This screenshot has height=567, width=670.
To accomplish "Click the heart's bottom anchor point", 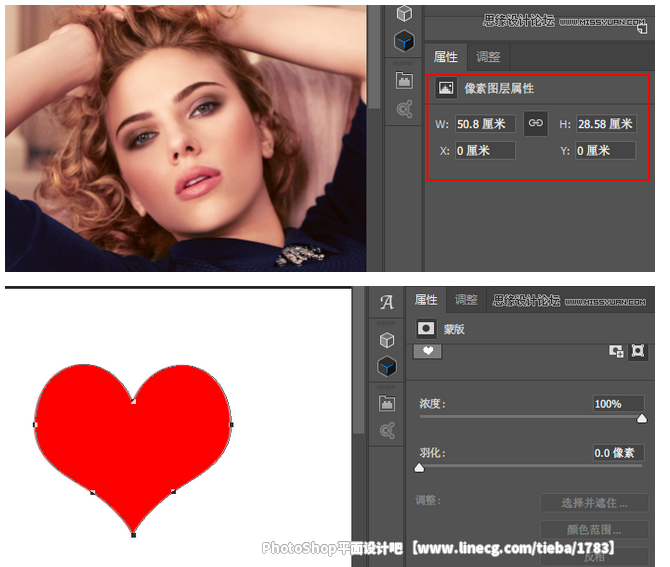I will coord(133,535).
